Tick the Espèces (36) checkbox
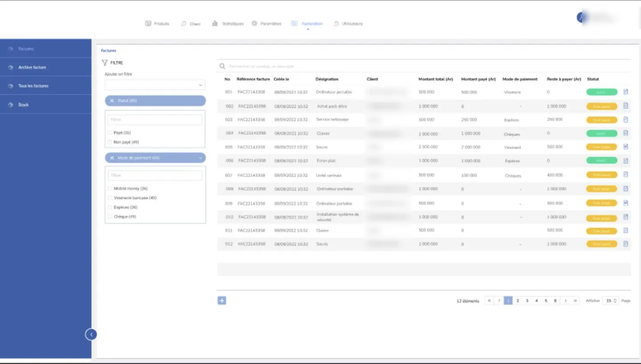 click(x=110, y=207)
